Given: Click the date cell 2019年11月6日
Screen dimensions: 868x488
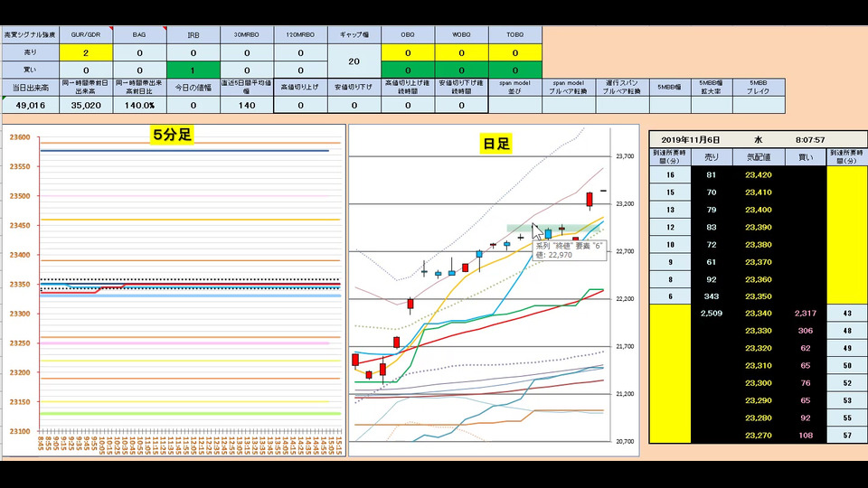Looking at the screenshot, I should click(690, 140).
